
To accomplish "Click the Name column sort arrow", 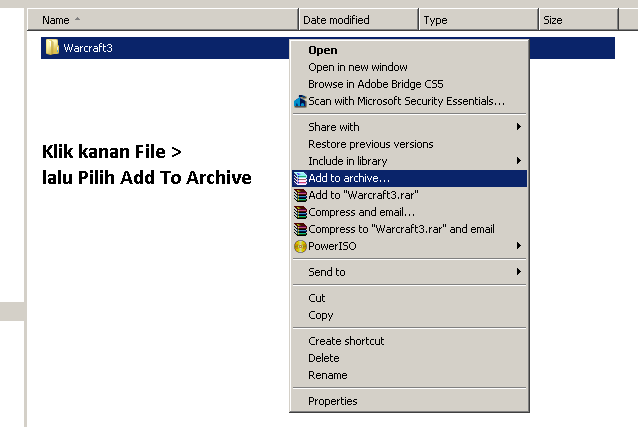I will tap(77, 19).
